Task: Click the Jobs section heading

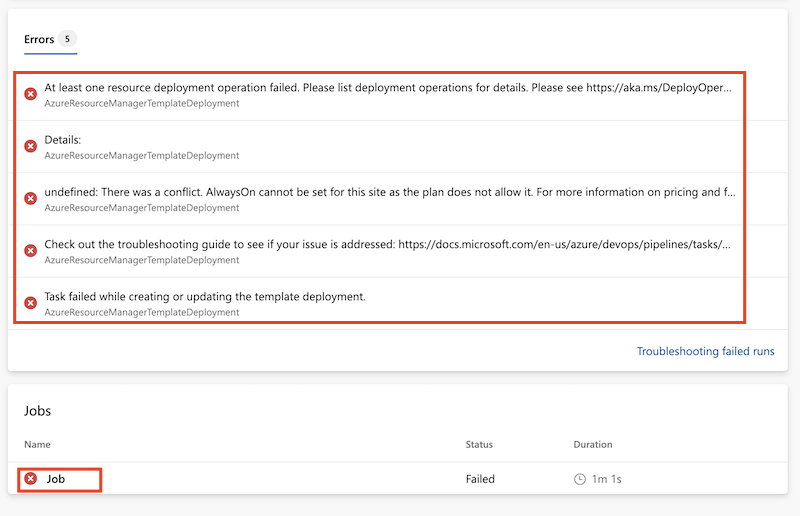Action: (x=38, y=411)
